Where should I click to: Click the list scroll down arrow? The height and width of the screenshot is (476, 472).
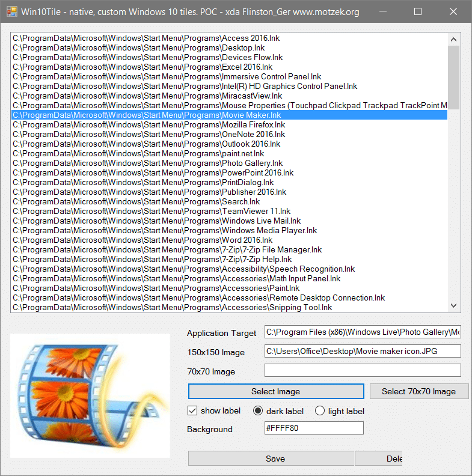pos(454,306)
